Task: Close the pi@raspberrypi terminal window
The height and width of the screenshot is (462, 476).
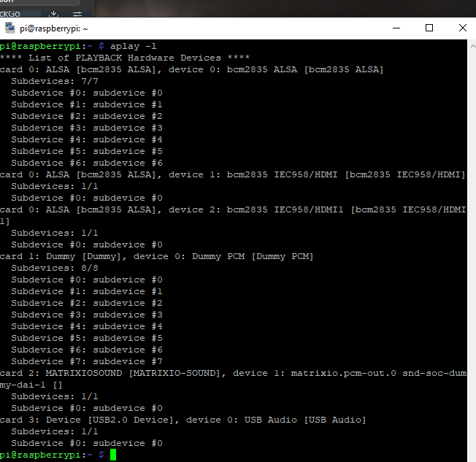Action: [x=462, y=28]
